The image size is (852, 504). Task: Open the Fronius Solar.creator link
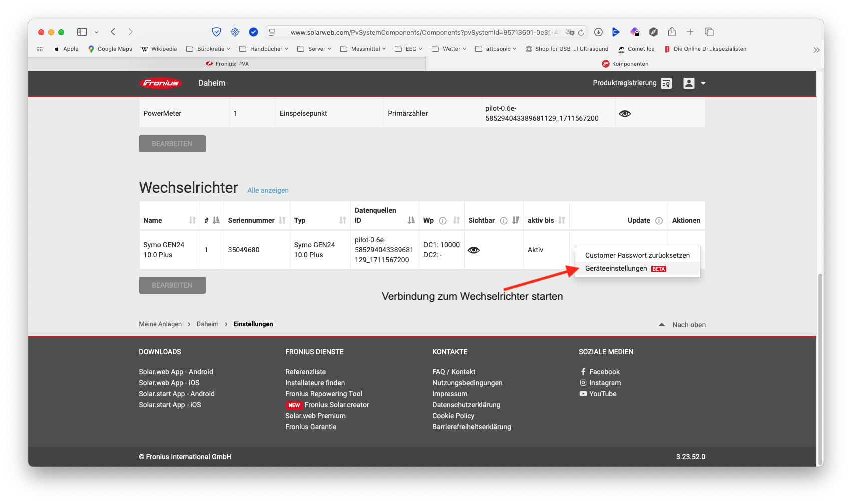(337, 405)
